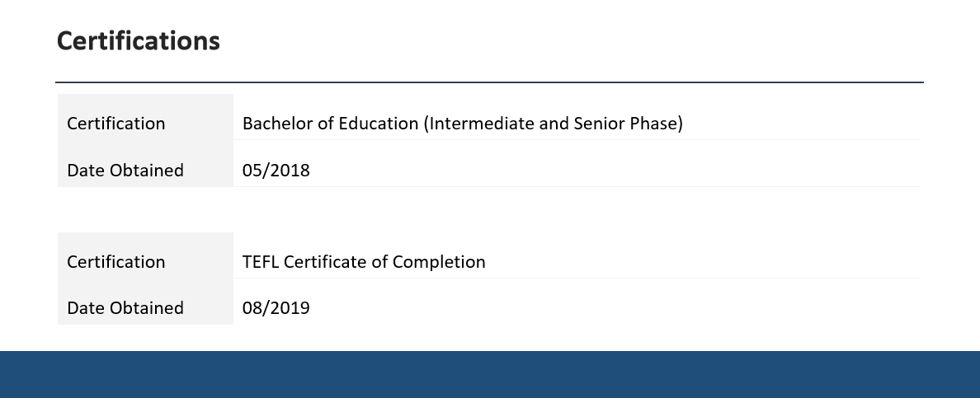Click the word "TEFL" in the second certification
The image size is (980, 398).
(x=261, y=262)
